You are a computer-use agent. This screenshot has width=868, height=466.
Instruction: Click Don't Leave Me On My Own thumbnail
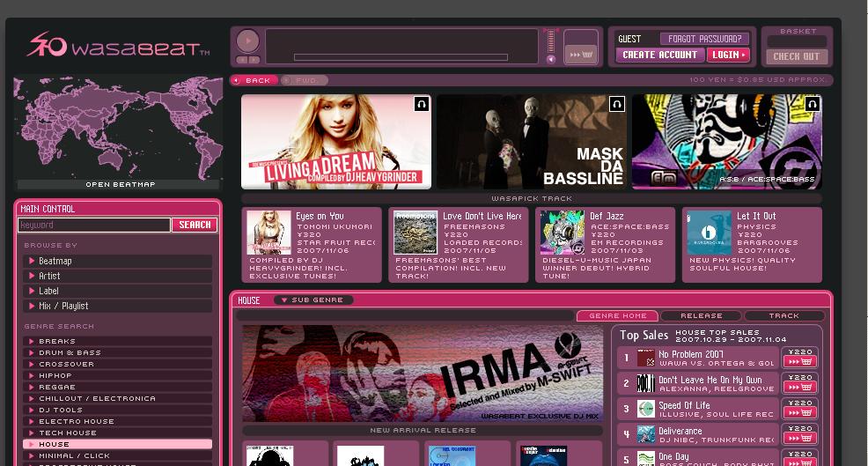(646, 383)
